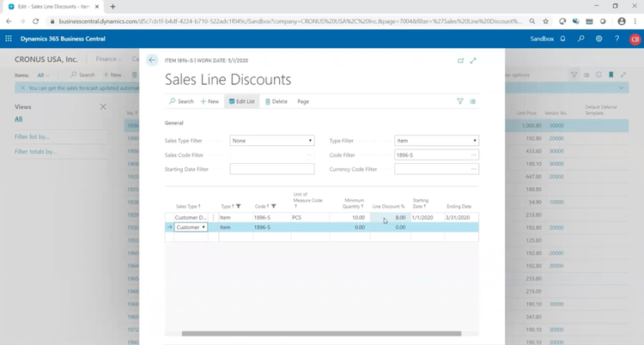Open vendor 10000 link in background list
Viewport: 644px width, 345px height.
coord(556,202)
